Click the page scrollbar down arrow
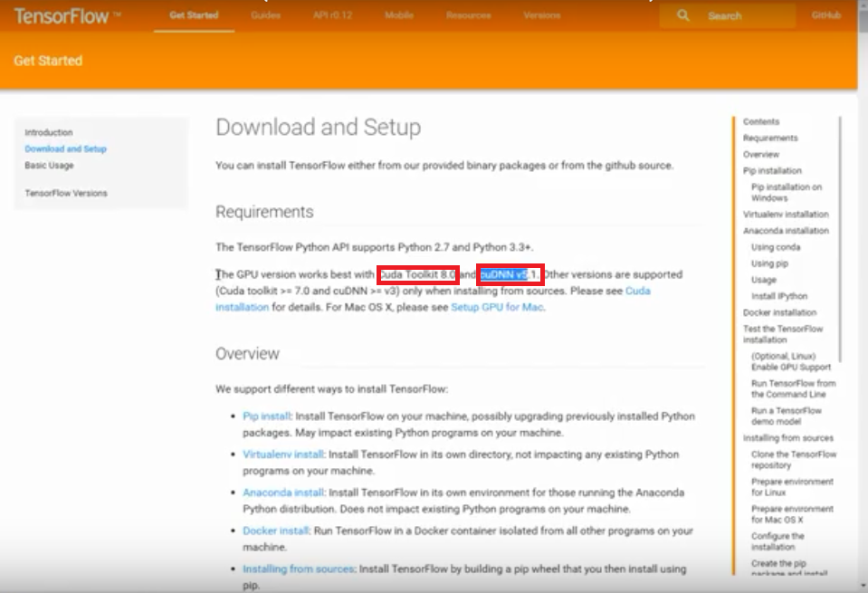 [863, 585]
